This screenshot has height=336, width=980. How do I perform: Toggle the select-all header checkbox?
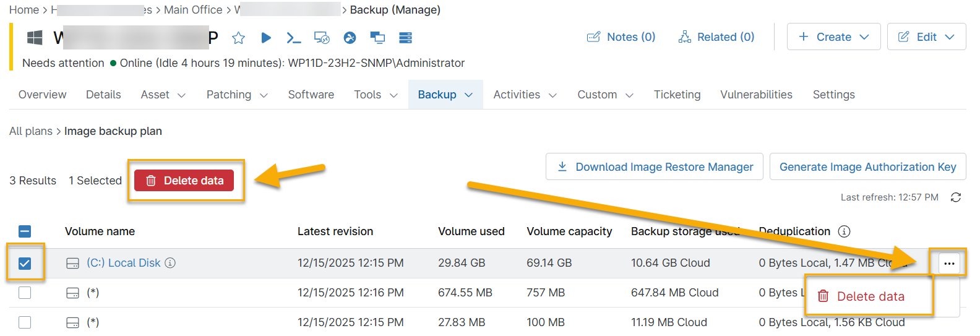point(25,231)
